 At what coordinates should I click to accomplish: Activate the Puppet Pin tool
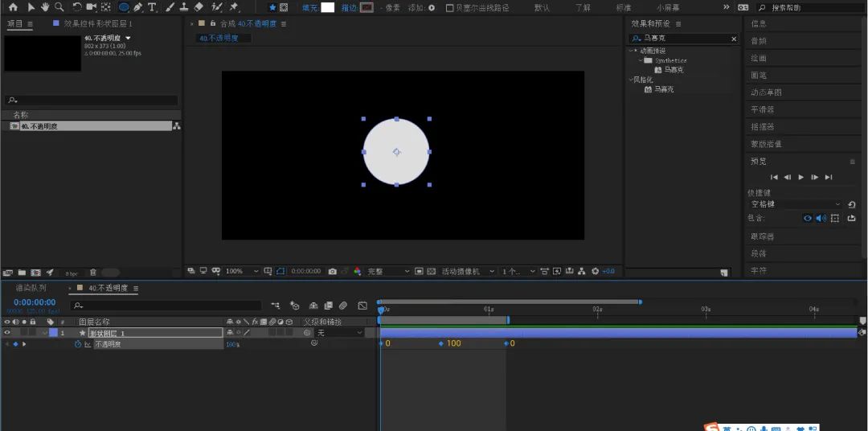[234, 7]
